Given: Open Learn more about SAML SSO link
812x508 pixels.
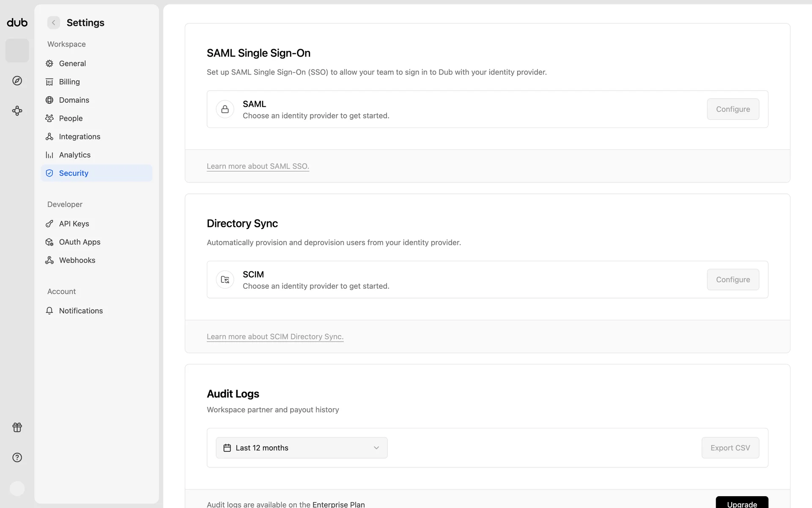Looking at the screenshot, I should 258,166.
